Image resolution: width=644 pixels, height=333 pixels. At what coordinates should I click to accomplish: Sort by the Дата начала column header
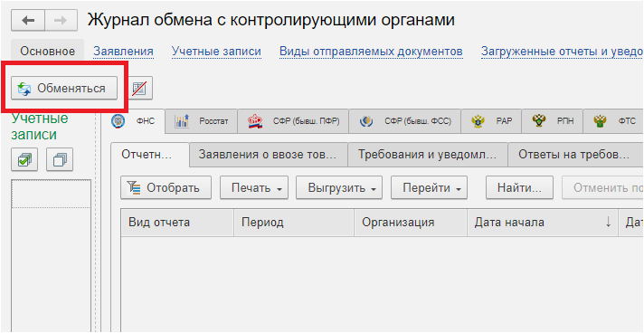point(543,223)
